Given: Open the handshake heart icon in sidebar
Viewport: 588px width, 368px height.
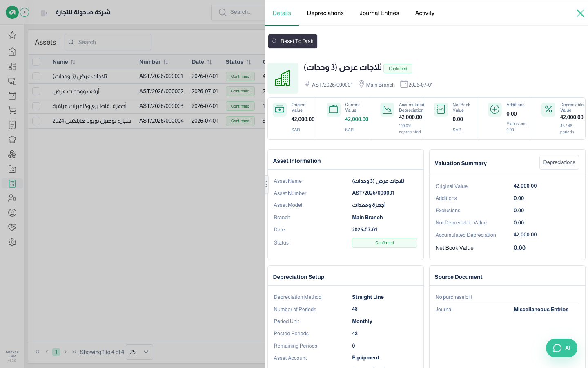Looking at the screenshot, I should [12, 227].
